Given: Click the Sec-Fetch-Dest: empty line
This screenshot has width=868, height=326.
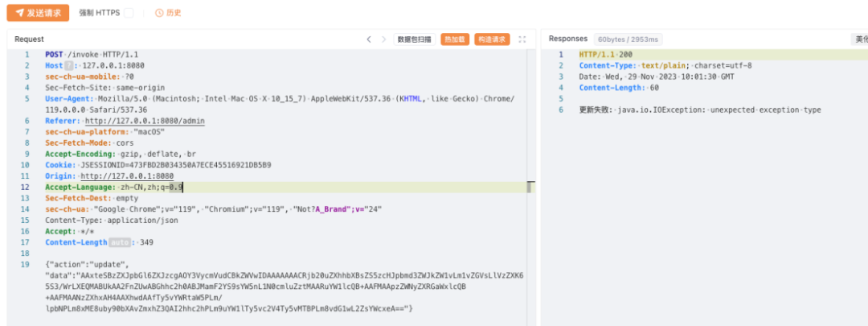Looking at the screenshot, I should coord(92,199).
